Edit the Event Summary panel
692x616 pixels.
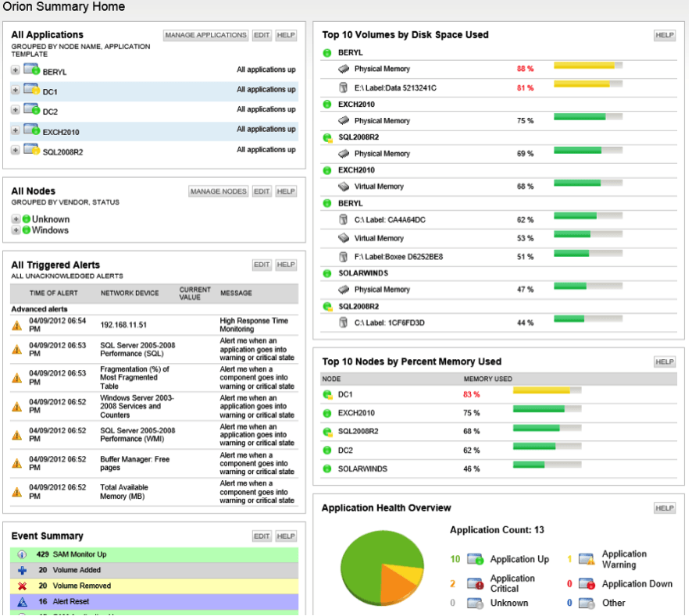pos(262,536)
